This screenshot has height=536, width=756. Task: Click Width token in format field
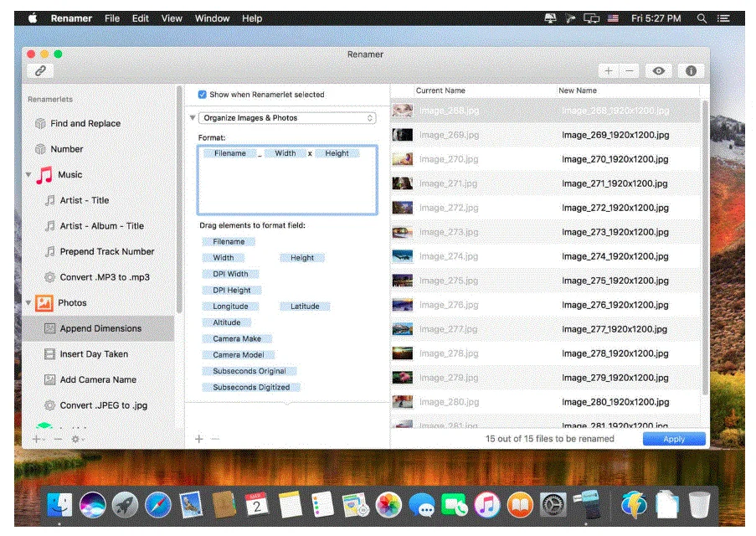[x=285, y=153]
